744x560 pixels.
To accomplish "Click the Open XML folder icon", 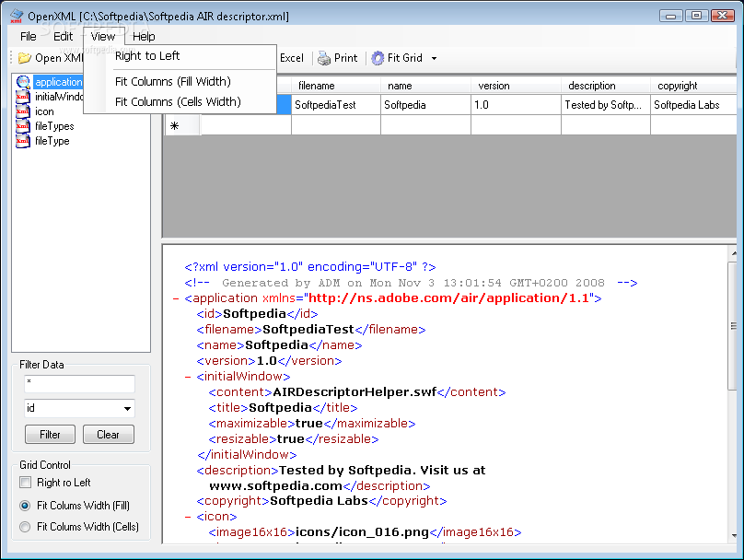I will 24,58.
